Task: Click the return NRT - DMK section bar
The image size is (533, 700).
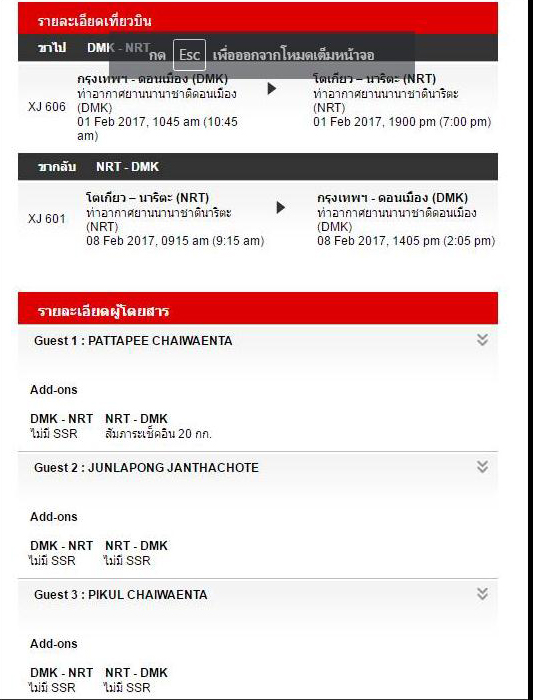Action: [x=258, y=167]
